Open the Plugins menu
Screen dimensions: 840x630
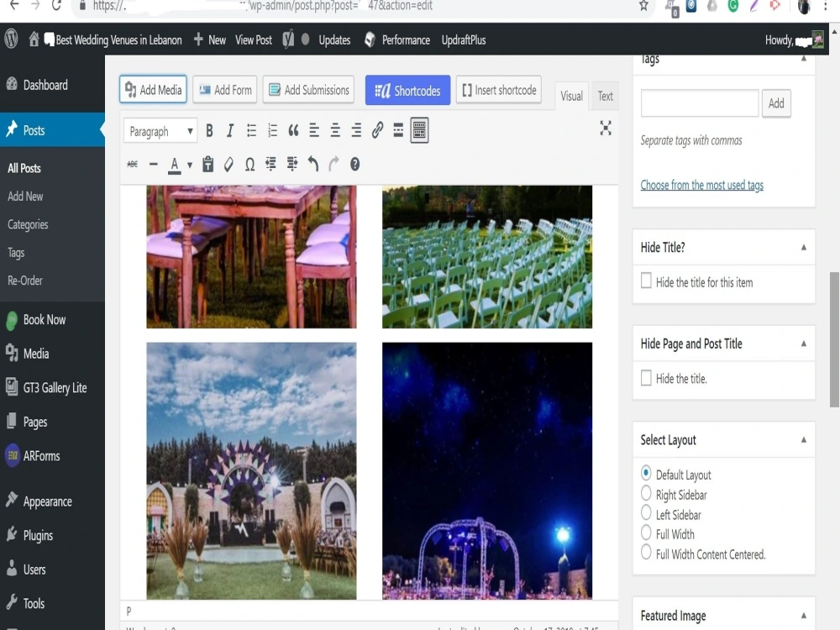[x=52, y=535]
